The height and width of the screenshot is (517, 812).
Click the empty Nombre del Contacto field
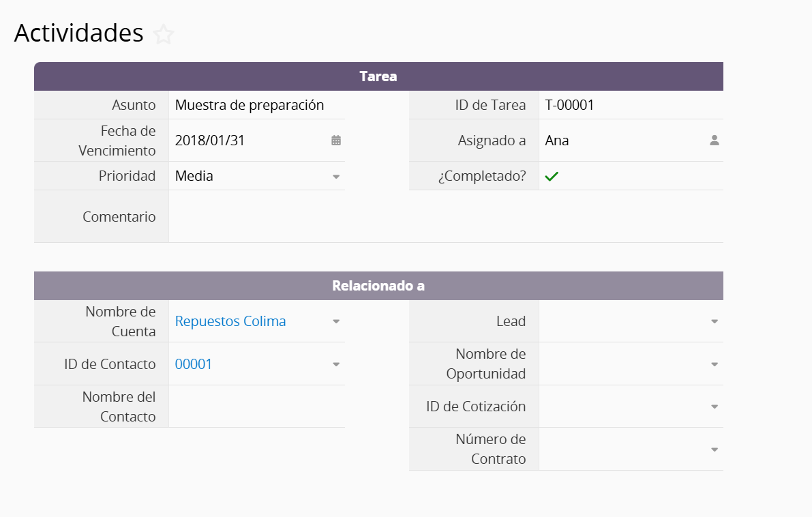point(256,407)
